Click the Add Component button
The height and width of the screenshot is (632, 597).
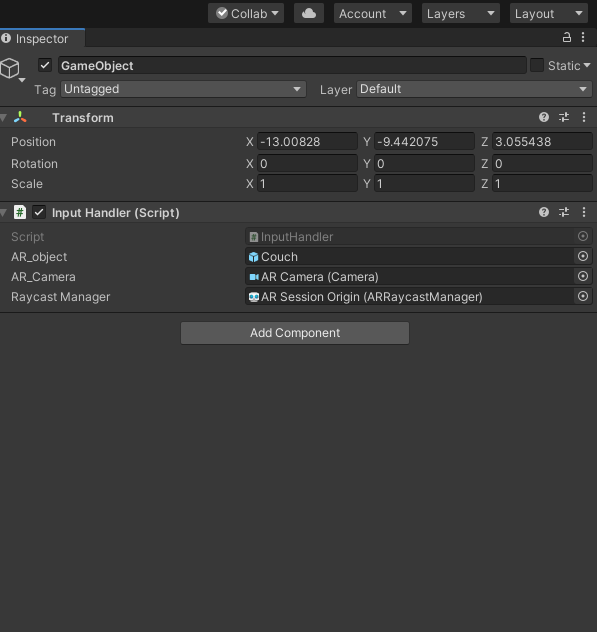tap(295, 333)
